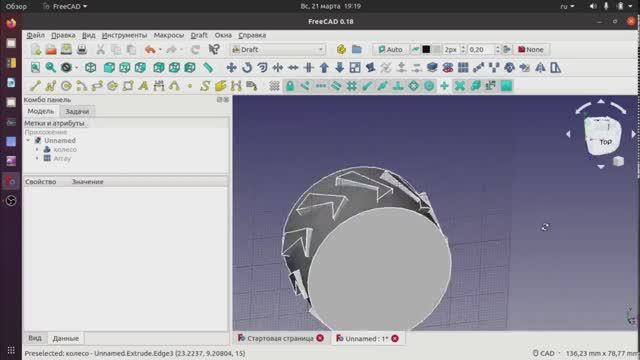Click the Offset tool icon
Viewport: 640px width, 360px height.
click(x=262, y=68)
